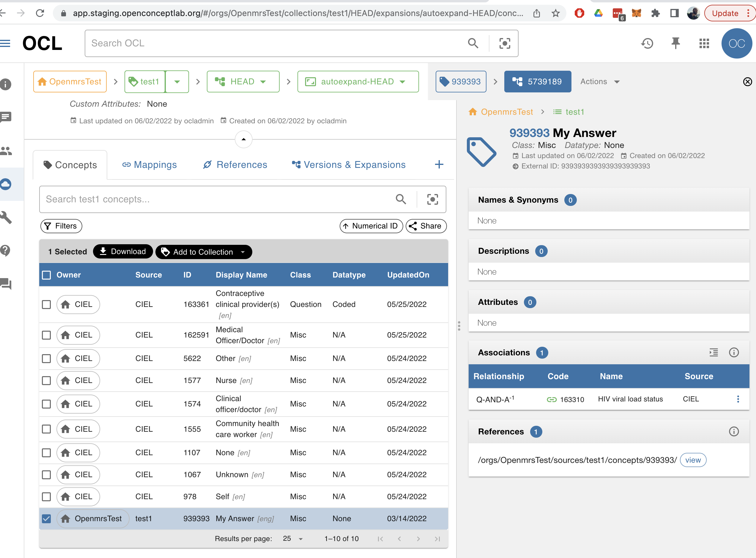Check the checkbox for CIEL concept 163361
Screen dimensions: 756x558
click(x=46, y=304)
